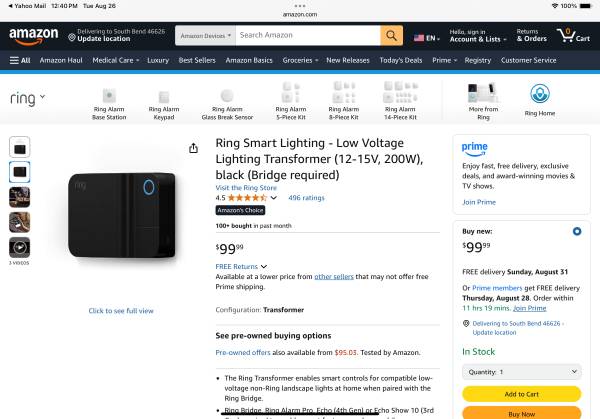Select the first product image thumbnail

pos(20,147)
